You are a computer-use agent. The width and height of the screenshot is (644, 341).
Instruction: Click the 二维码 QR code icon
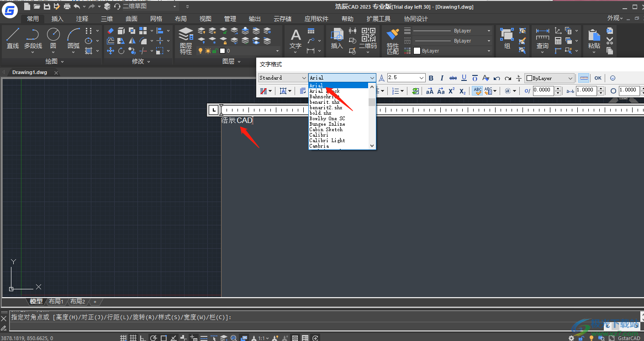coord(368,38)
